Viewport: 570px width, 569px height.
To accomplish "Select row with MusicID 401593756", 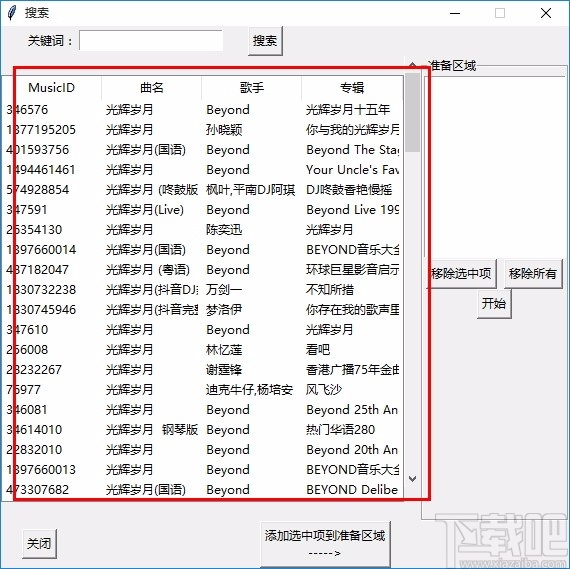I will coord(202,149).
